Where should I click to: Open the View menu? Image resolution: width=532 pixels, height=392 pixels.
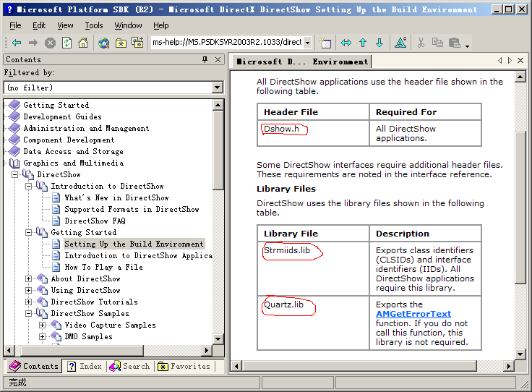point(65,25)
